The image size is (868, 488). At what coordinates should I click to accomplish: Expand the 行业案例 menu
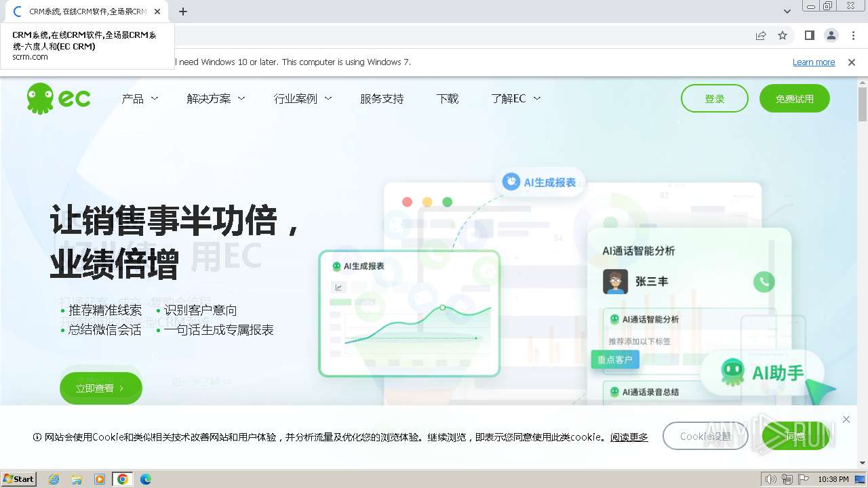[x=302, y=99]
